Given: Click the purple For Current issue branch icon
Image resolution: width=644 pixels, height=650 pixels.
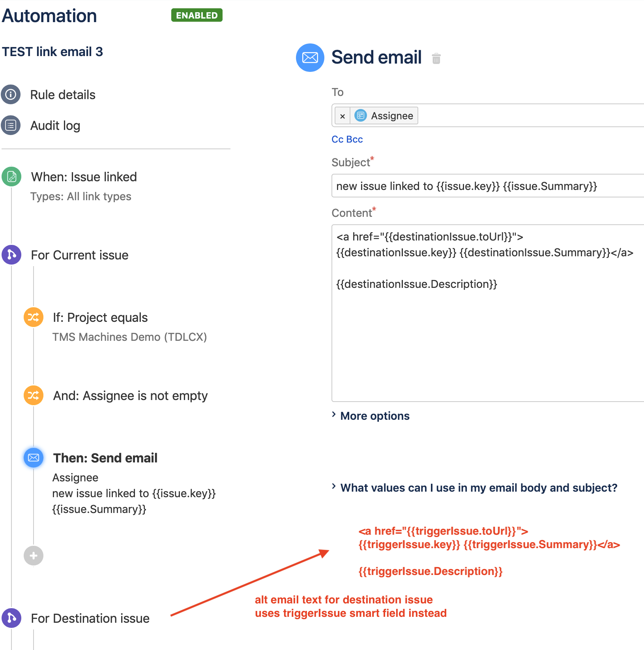Looking at the screenshot, I should (11, 255).
